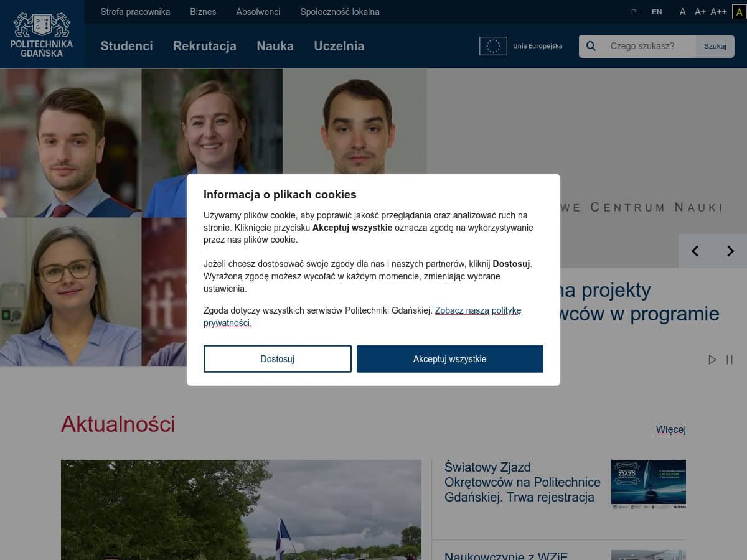
Task: Open Strefa pracownika link
Action: click(135, 12)
